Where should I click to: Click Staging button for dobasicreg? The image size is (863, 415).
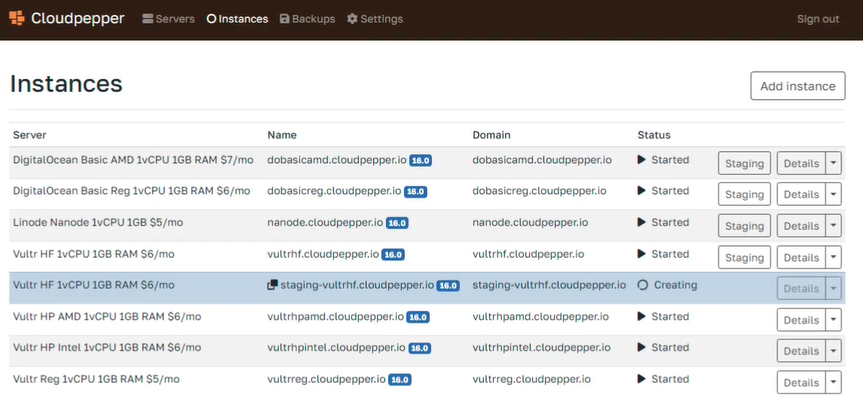click(x=744, y=194)
